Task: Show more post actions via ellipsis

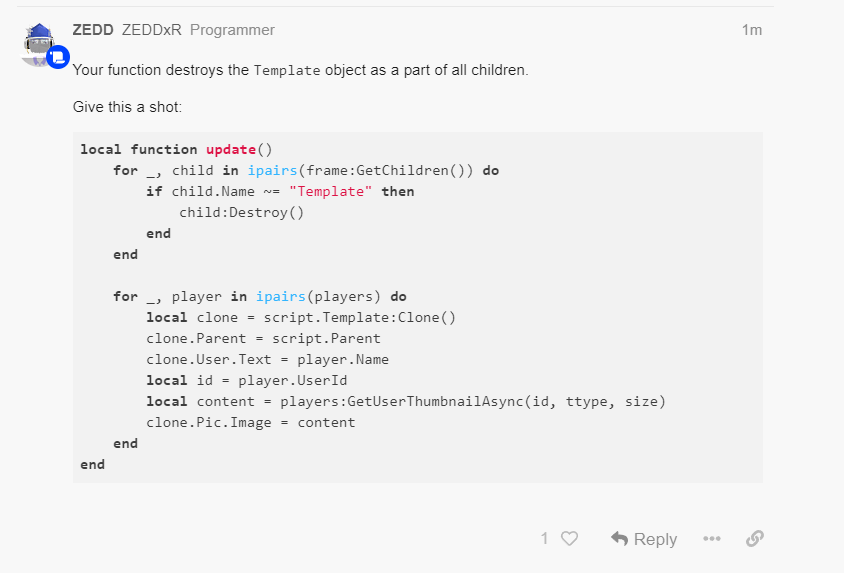Action: (711, 539)
